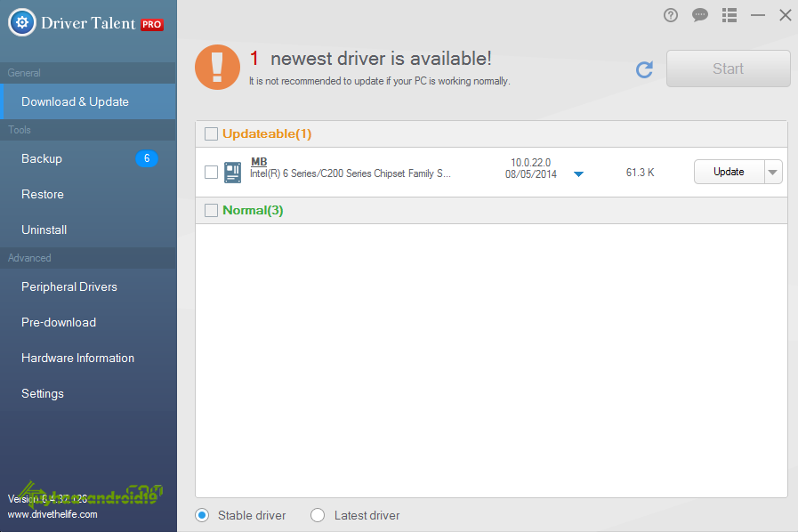
Task: Click the Driver Talent gear logo
Action: (x=22, y=22)
